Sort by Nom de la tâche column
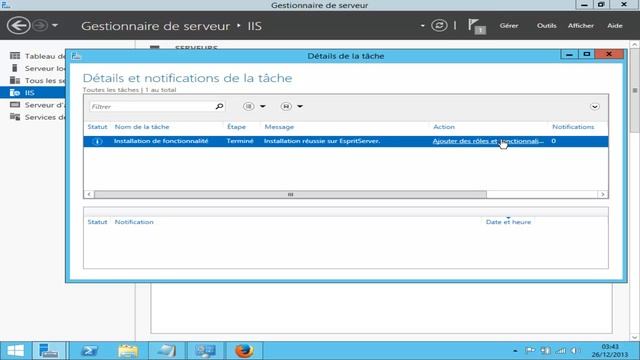This screenshot has width=640, height=360. coord(142,127)
